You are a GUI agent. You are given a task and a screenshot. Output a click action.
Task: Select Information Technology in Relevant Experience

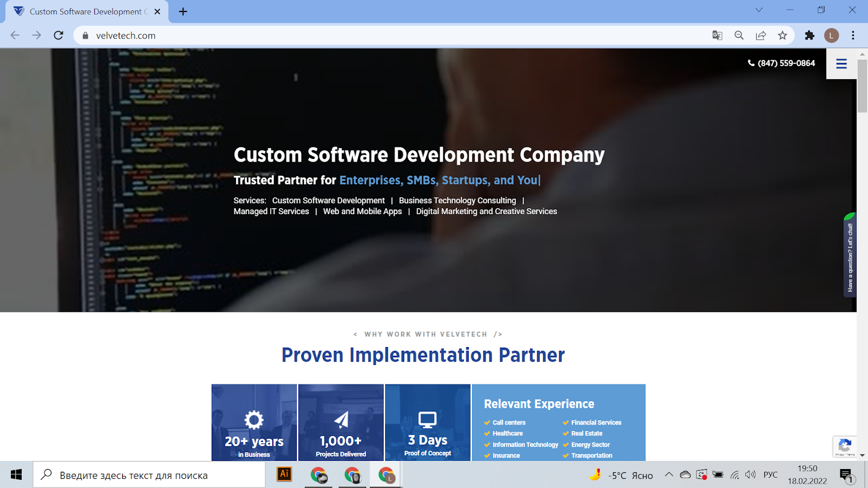click(x=525, y=445)
